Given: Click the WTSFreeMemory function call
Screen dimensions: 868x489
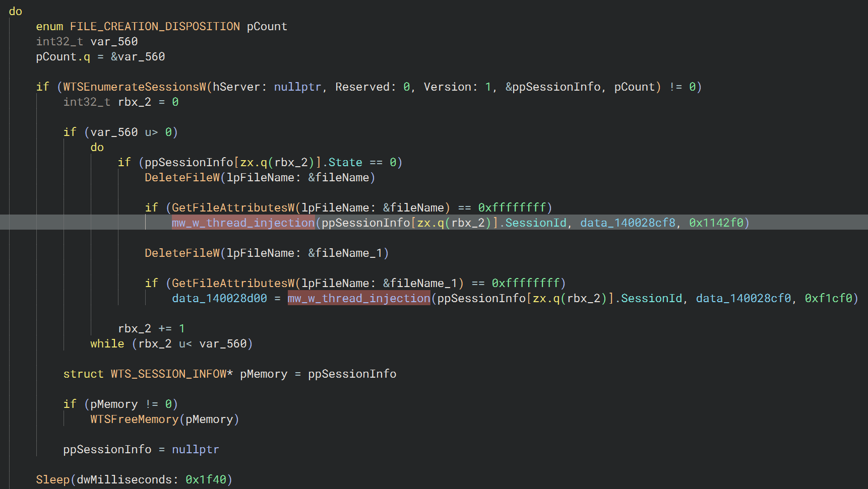Looking at the screenshot, I should pyautogui.click(x=135, y=419).
